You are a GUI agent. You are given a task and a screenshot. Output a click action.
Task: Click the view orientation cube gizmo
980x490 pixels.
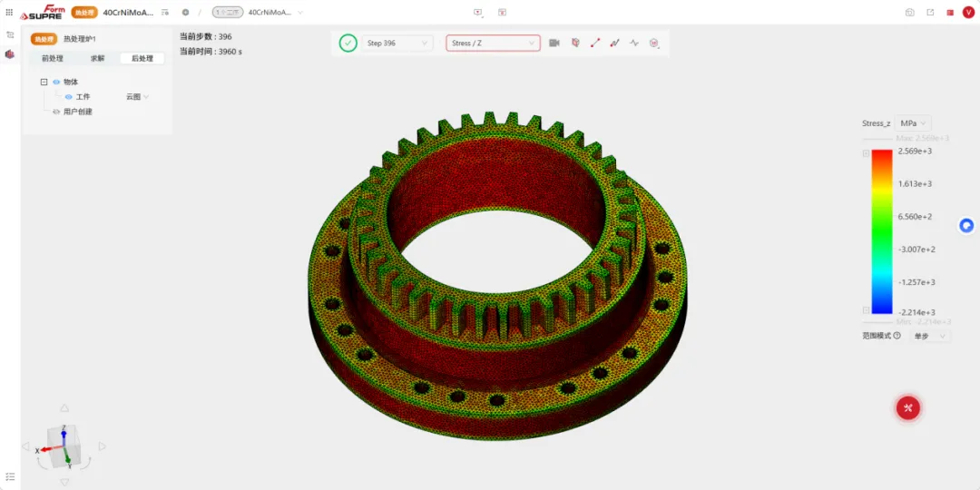pyautogui.click(x=64, y=446)
